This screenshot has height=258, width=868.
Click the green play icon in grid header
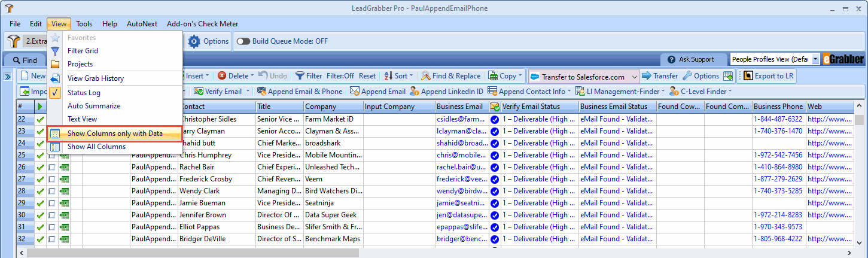(40, 107)
